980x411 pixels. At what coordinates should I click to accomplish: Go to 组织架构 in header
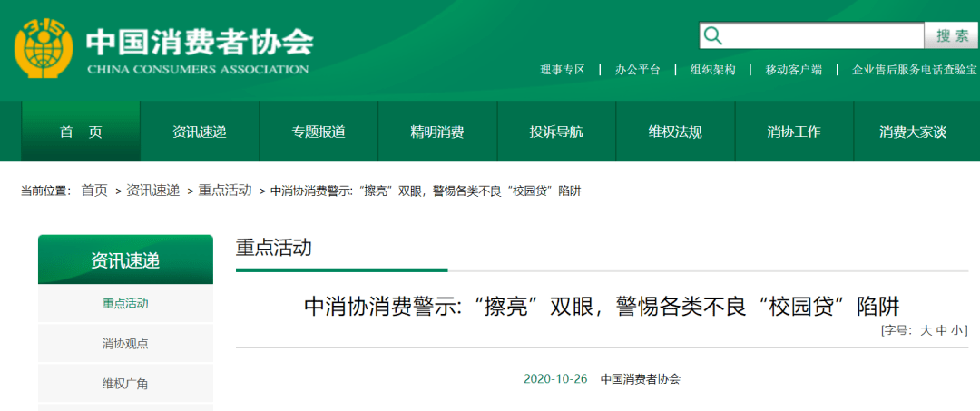(x=712, y=70)
